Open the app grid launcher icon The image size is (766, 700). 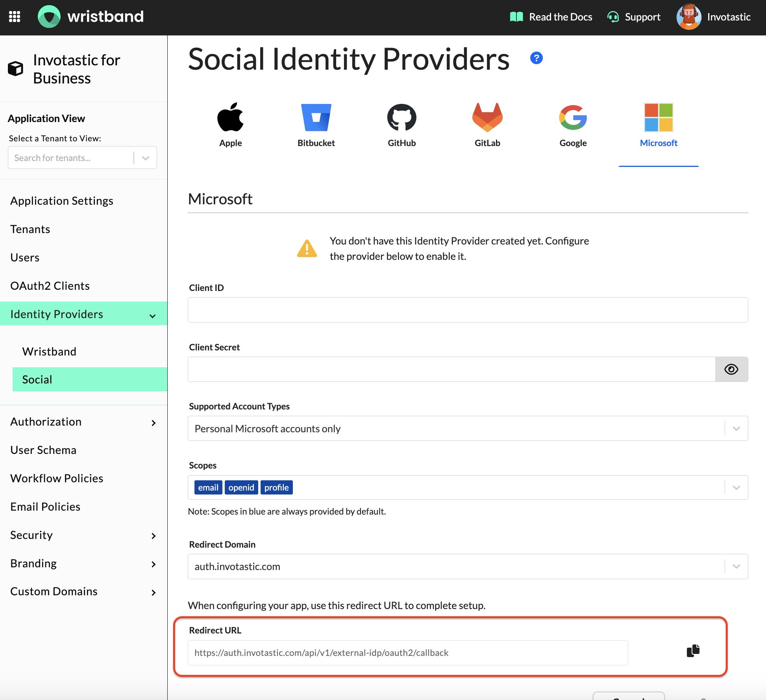15,17
